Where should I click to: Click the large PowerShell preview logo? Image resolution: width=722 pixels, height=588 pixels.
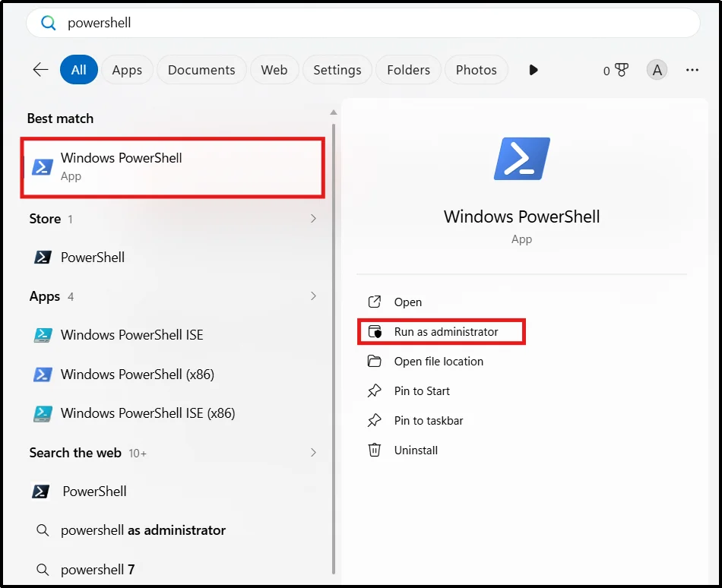(x=521, y=159)
